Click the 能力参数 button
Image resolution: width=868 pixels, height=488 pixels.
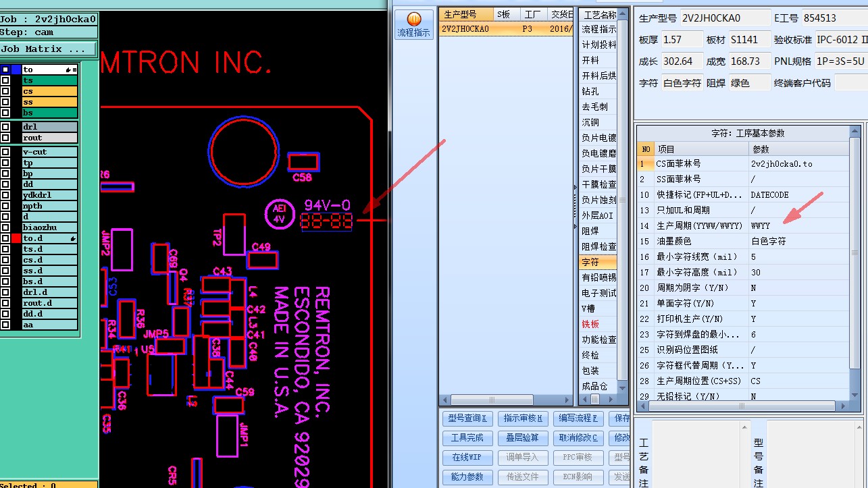(467, 477)
